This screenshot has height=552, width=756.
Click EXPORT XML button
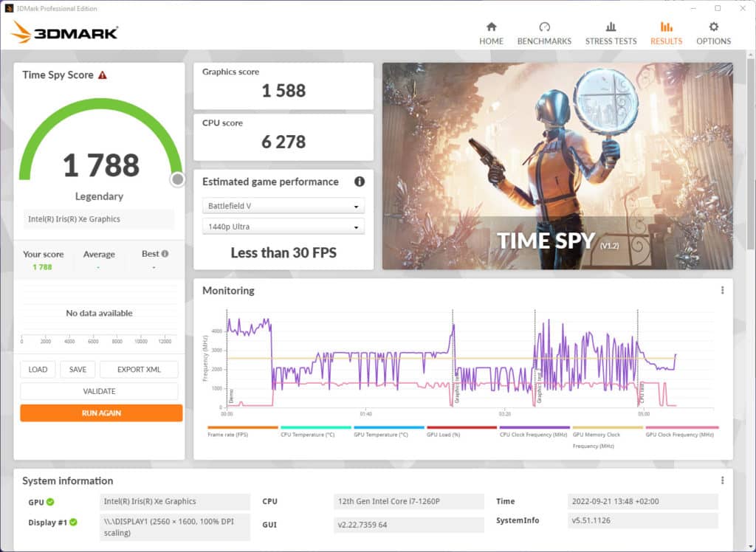coord(139,370)
